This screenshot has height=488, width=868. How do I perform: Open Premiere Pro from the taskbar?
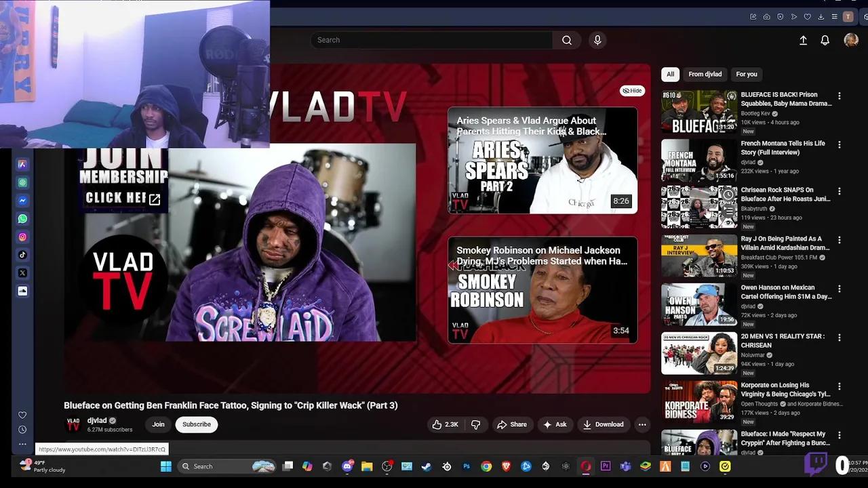pos(606,466)
